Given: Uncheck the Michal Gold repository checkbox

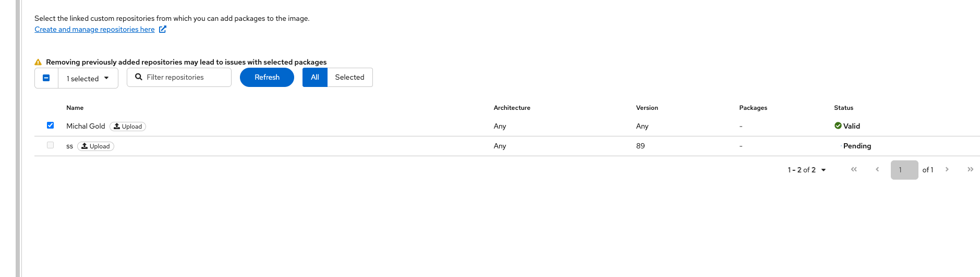Looking at the screenshot, I should 51,125.
